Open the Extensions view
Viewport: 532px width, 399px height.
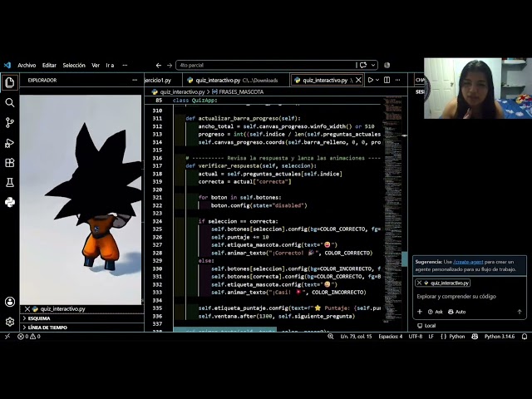(10, 163)
